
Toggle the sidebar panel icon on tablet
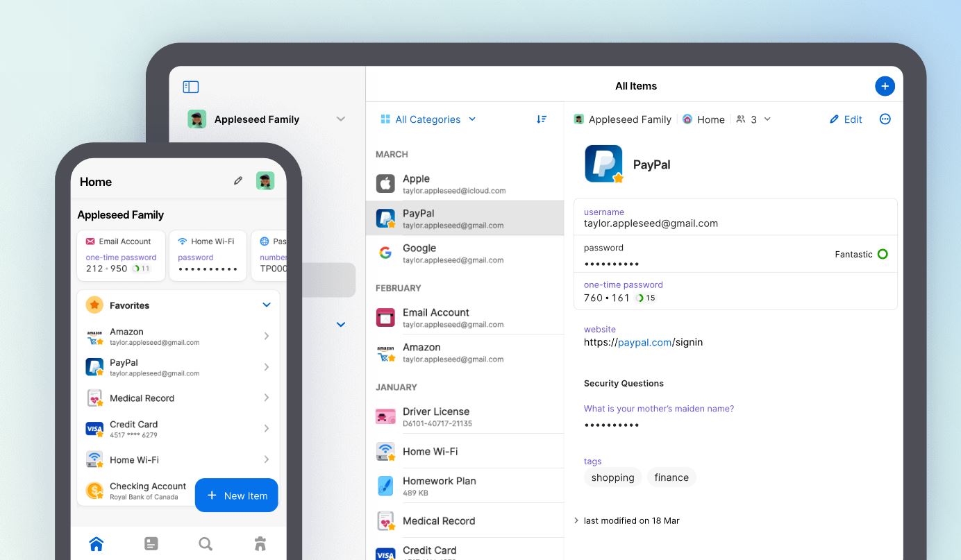[x=191, y=87]
